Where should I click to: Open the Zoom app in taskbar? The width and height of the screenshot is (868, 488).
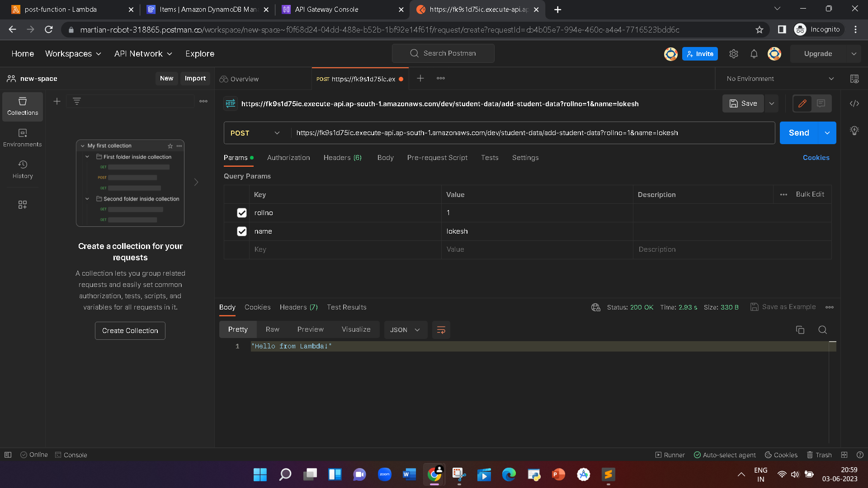pyautogui.click(x=384, y=474)
